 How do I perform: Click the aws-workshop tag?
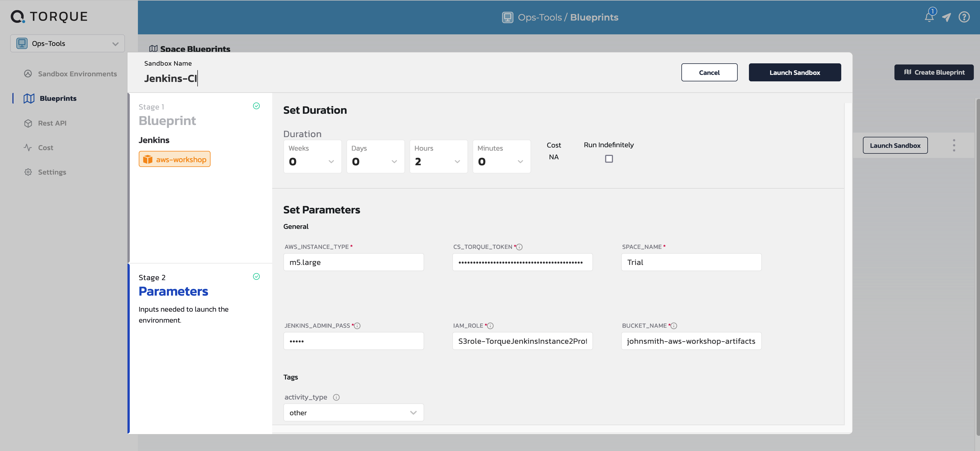click(x=174, y=159)
